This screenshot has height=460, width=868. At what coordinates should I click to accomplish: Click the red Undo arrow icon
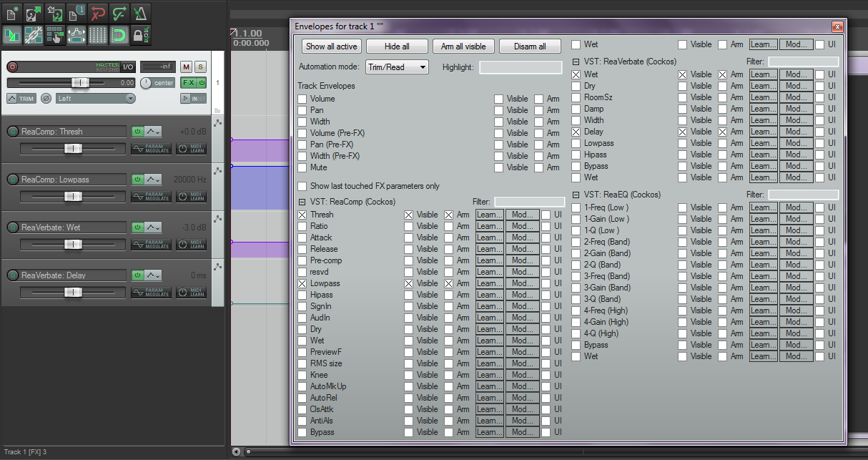pos(98,12)
